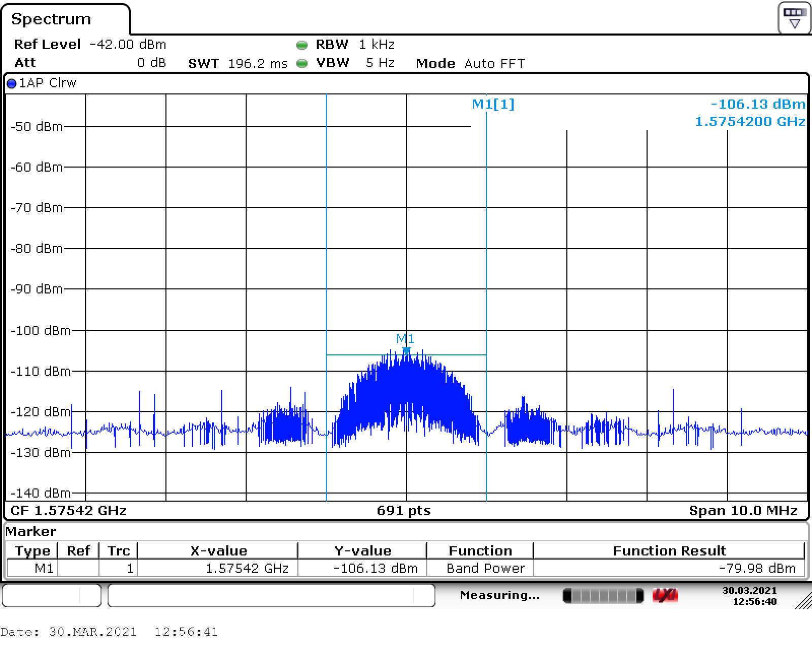The image size is (812, 656).
Task: Click the M1[1] marker readout label
Action: pos(493,105)
